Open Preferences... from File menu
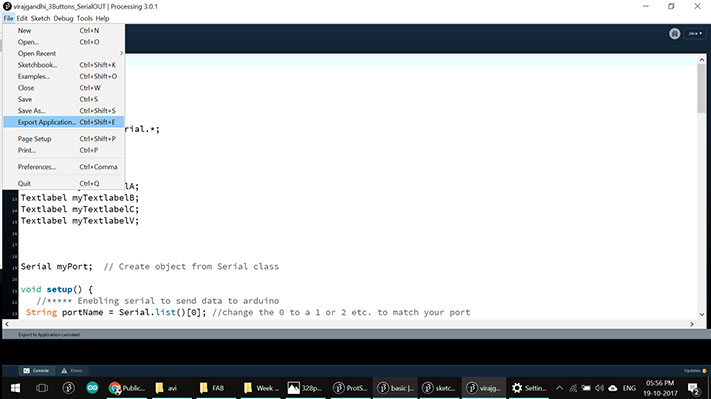Image resolution: width=711 pixels, height=399 pixels. point(63,167)
